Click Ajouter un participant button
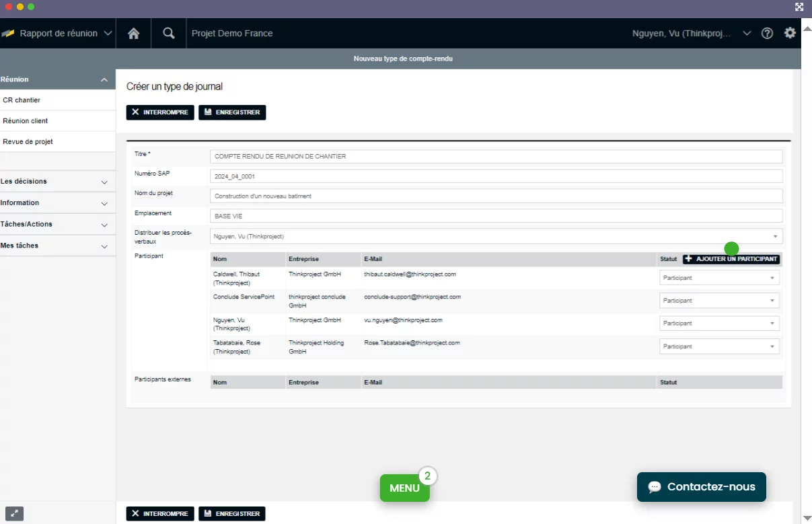The width and height of the screenshot is (812, 524). tap(731, 260)
